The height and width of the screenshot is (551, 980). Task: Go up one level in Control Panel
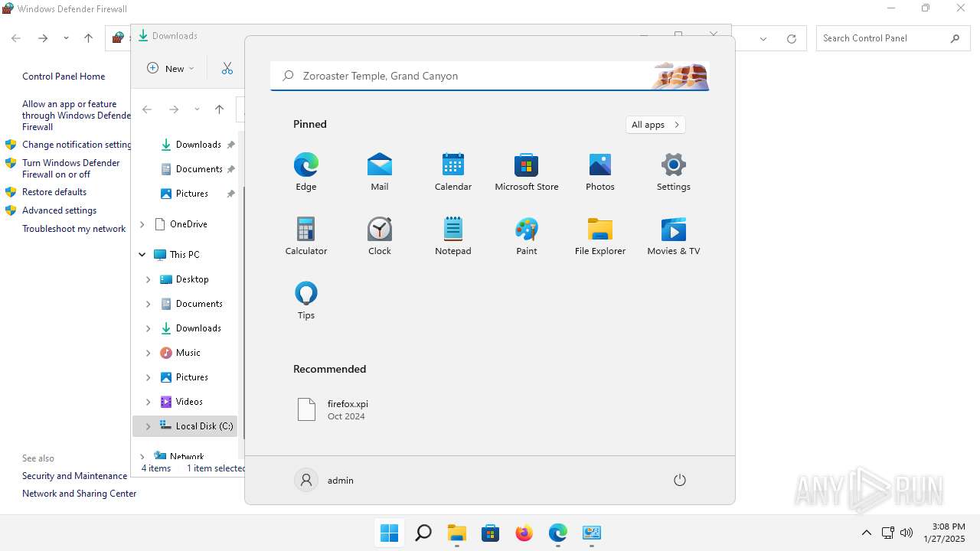88,38
